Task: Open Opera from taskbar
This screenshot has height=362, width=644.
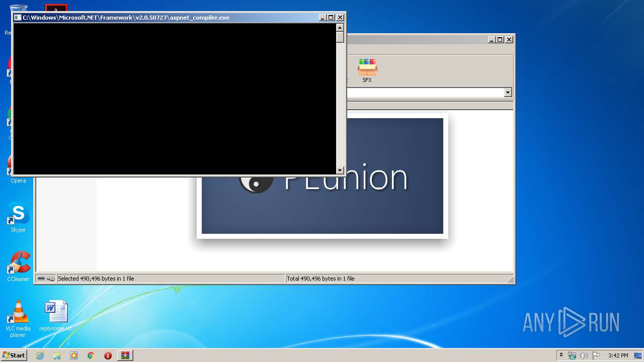Action: (x=108, y=355)
